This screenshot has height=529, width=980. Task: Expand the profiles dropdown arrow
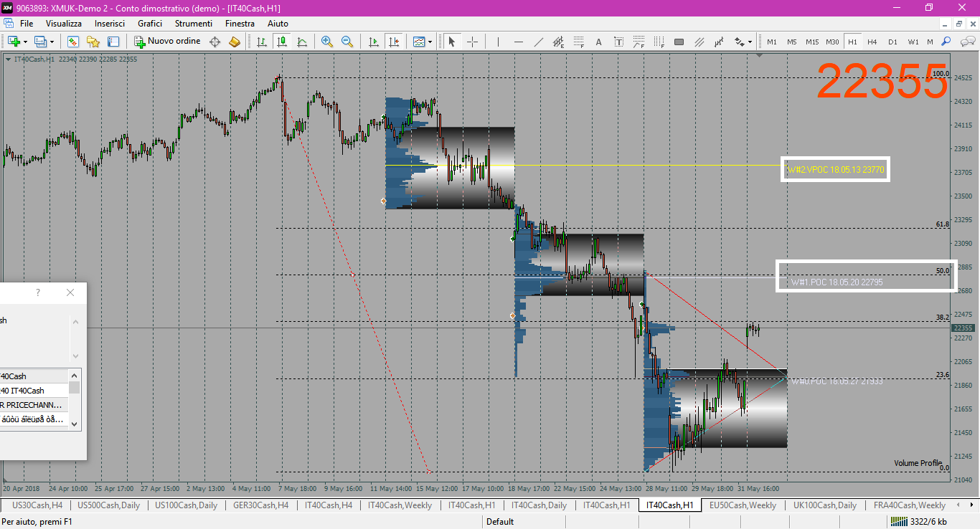[x=52, y=42]
